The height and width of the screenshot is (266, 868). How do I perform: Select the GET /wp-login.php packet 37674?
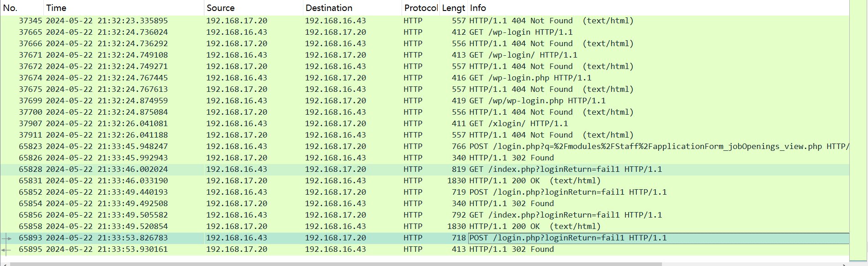[x=320, y=78]
